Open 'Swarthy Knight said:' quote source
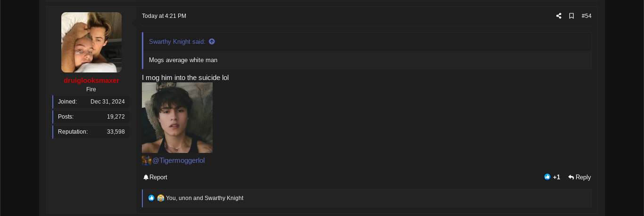The image size is (644, 216). coord(177,41)
